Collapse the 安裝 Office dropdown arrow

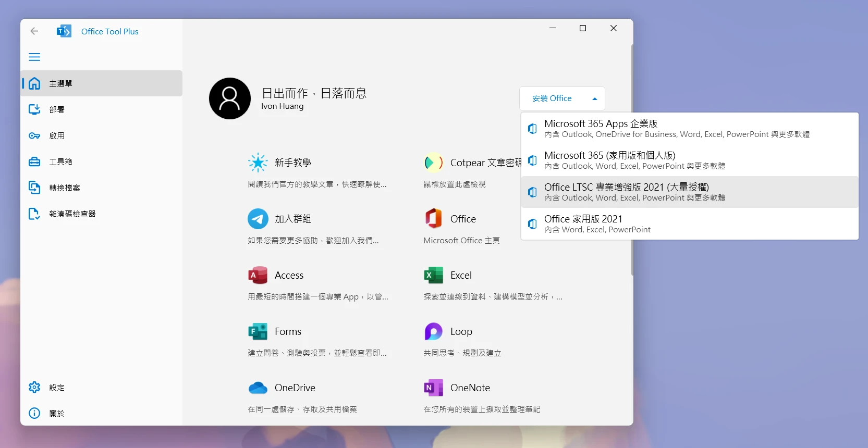[x=594, y=98]
